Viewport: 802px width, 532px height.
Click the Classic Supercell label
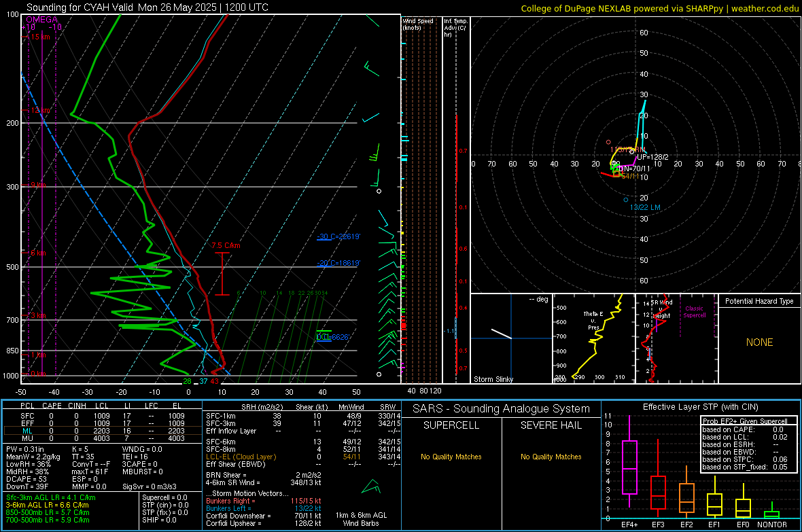(694, 312)
